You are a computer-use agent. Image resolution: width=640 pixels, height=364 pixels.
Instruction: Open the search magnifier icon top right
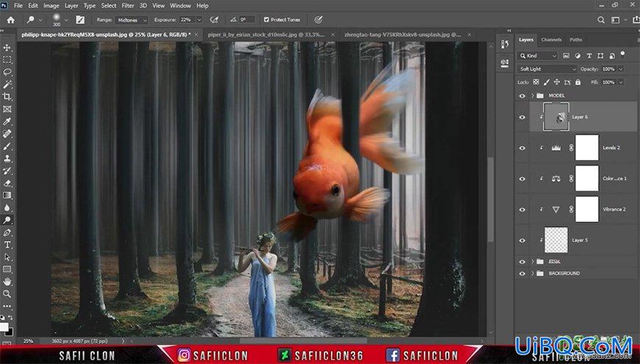601,20
